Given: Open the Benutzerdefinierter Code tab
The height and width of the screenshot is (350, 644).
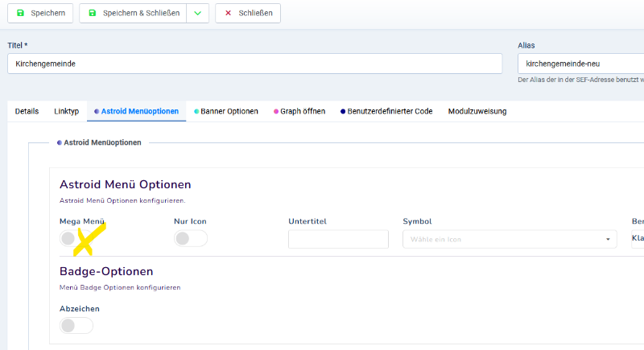Looking at the screenshot, I should (x=386, y=111).
